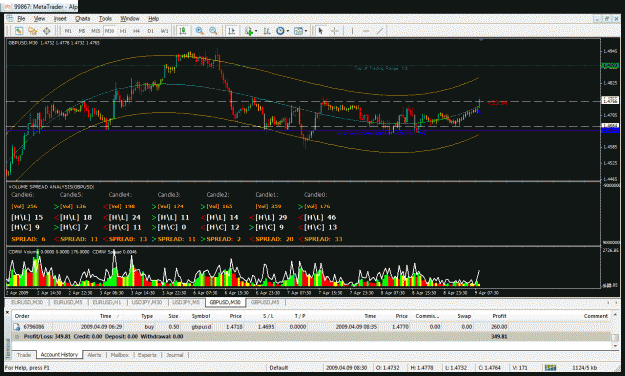Switch to USDJPY,M30 chart tab
This screenshot has height=376, width=625.
tap(146, 302)
